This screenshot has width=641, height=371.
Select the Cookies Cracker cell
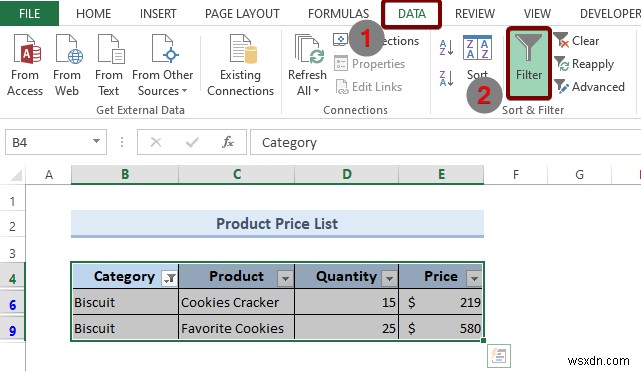236,302
